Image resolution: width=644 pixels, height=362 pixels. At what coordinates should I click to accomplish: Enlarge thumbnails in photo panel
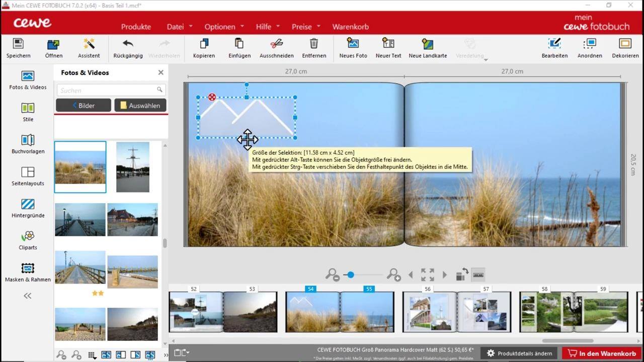[x=76, y=355]
